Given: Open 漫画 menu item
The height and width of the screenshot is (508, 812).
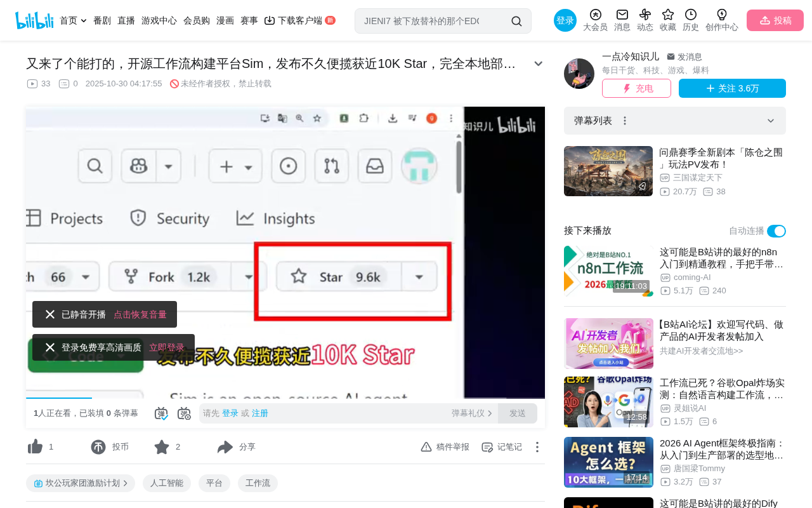Looking at the screenshot, I should tap(225, 20).
